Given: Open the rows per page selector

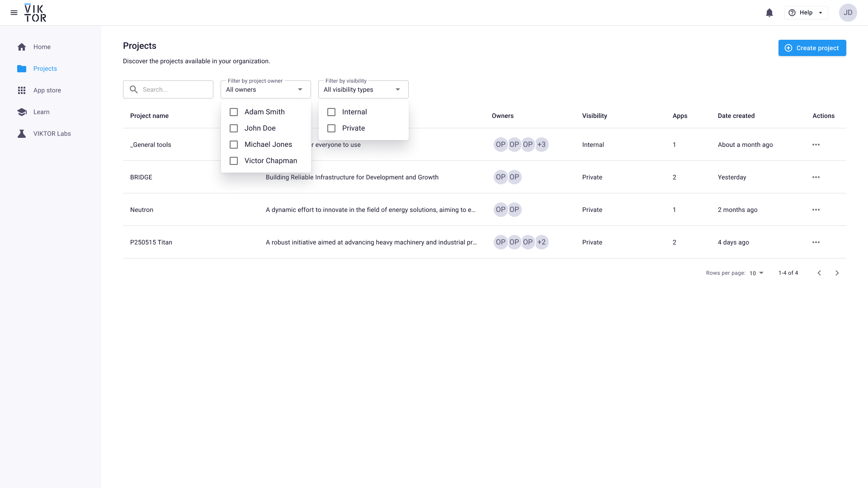Looking at the screenshot, I should (x=755, y=273).
